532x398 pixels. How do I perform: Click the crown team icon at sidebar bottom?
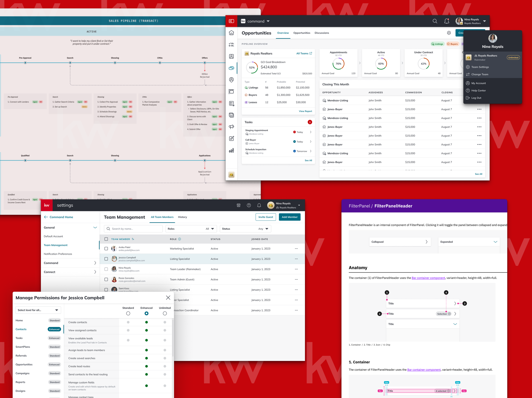point(231,174)
